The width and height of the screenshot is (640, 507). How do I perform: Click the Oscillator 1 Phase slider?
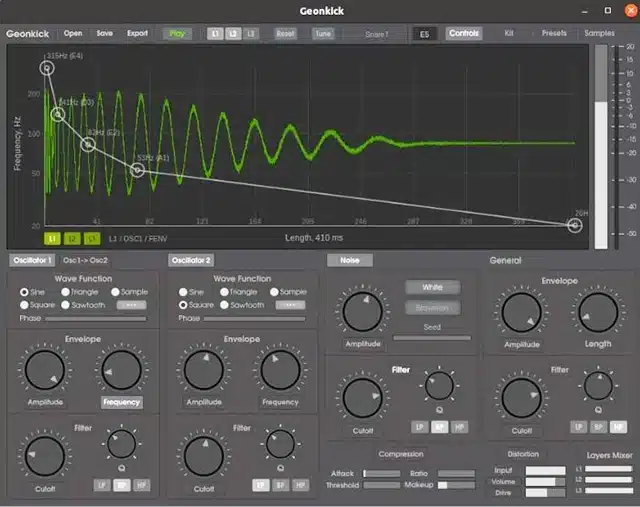tap(96, 318)
